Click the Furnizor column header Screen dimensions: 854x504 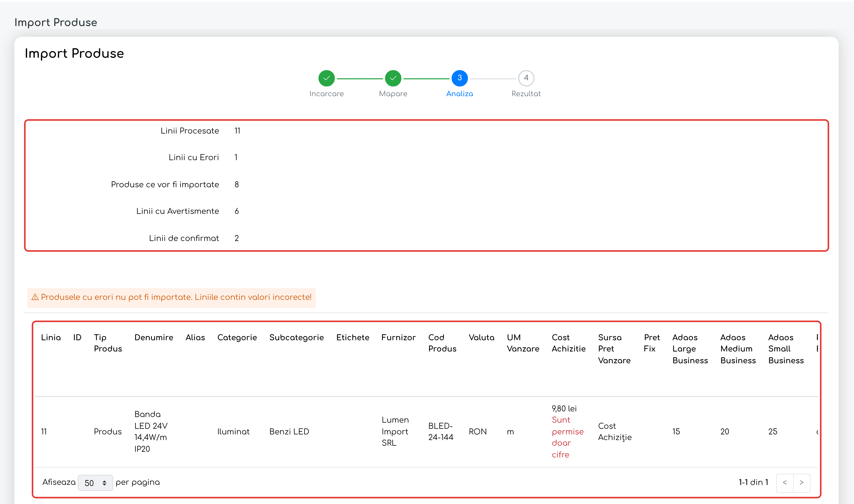(x=398, y=337)
